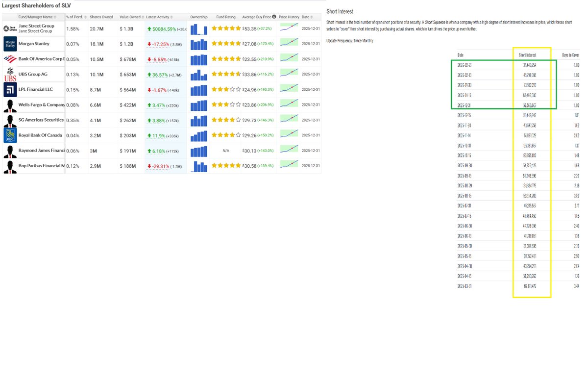Click the 20.7M shares owned cell
588x384 pixels.
(96, 29)
